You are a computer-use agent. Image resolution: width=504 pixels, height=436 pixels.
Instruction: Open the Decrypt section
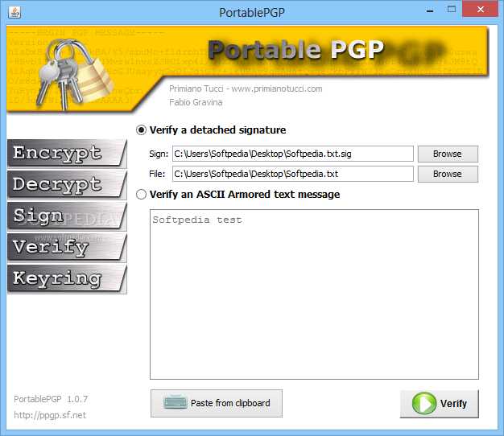(67, 184)
